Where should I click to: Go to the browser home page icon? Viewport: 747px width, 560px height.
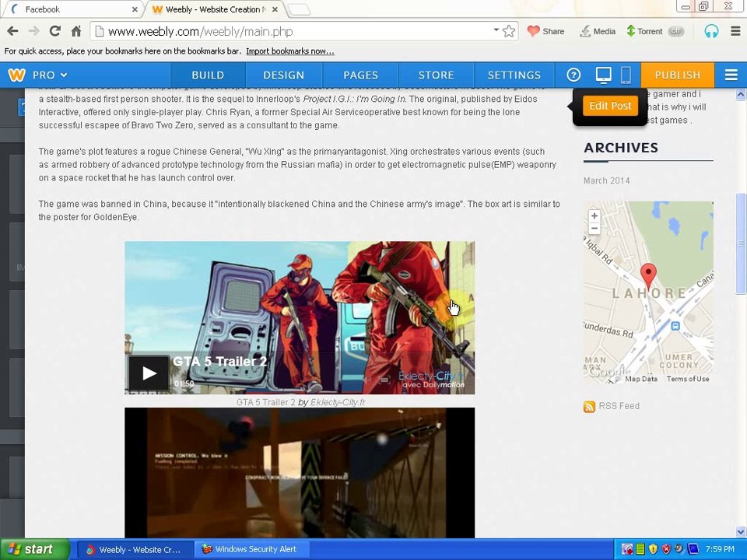point(76,31)
